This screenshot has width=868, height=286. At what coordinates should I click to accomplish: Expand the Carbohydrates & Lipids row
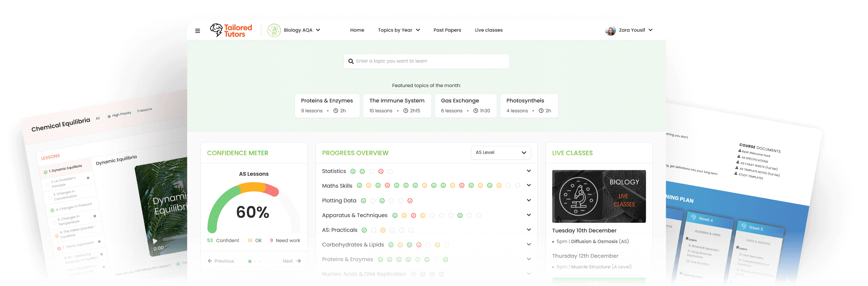pyautogui.click(x=529, y=245)
